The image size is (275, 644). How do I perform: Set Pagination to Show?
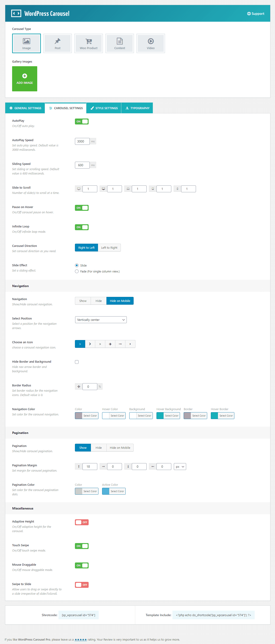click(83, 448)
